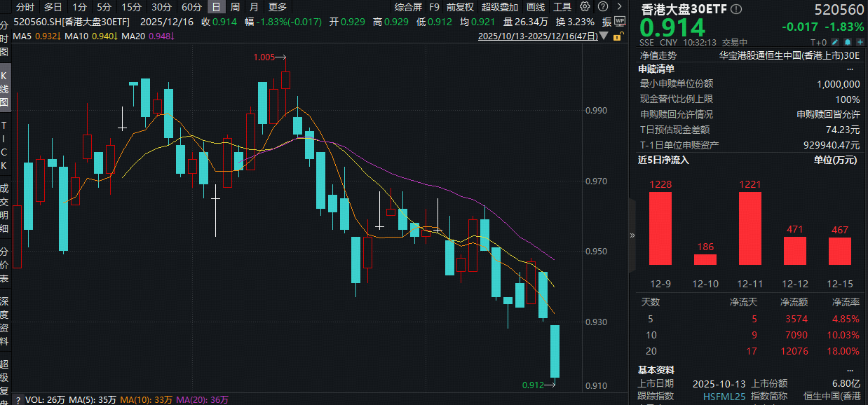868x405 pixels.
Task: Toggle the orange padlock icon near the date range
Action: click(617, 36)
